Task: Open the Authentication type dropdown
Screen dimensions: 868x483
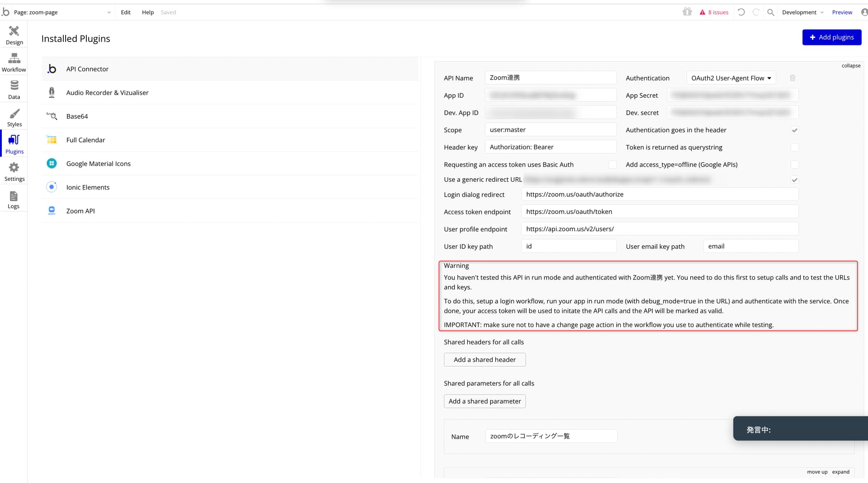Action: pos(731,78)
